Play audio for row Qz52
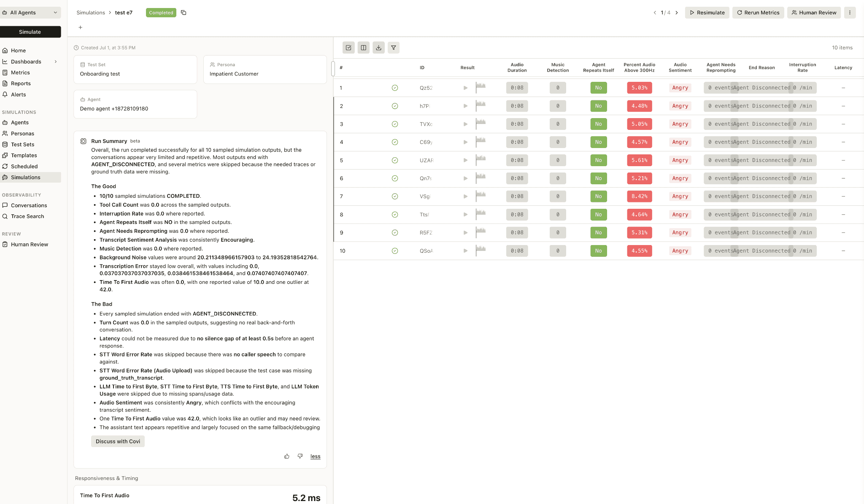 pyautogui.click(x=465, y=88)
